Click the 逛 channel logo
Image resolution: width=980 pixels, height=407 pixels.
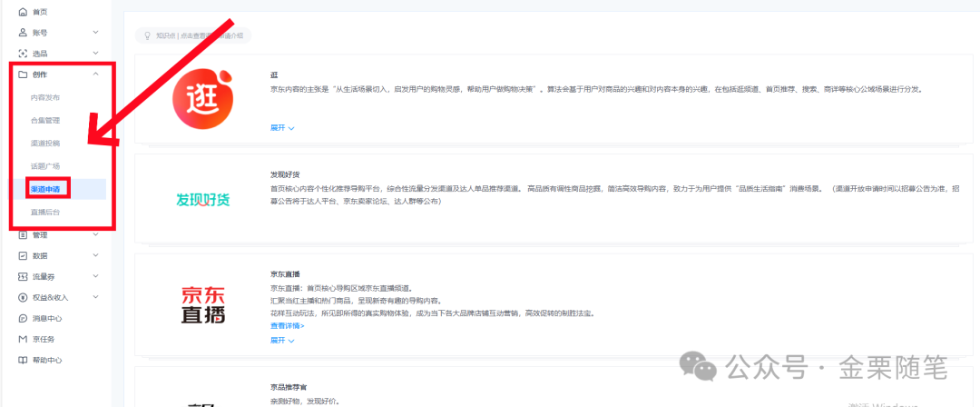coord(203,98)
